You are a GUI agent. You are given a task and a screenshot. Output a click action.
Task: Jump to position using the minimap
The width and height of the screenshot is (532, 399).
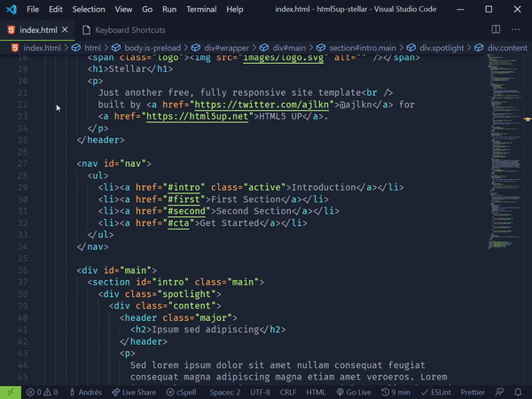tap(505, 152)
